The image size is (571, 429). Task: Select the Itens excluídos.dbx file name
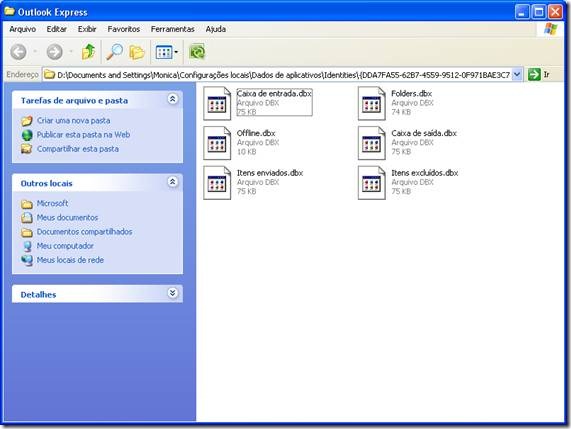tap(425, 173)
